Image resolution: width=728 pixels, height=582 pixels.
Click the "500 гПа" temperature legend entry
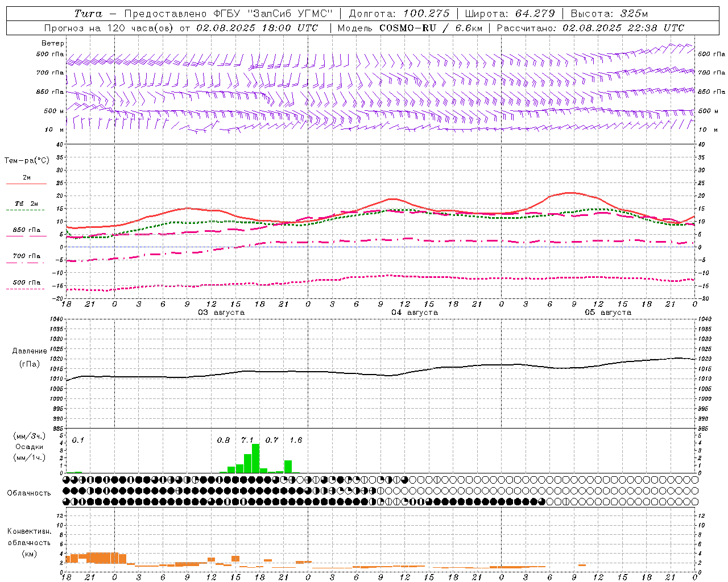click(27, 282)
